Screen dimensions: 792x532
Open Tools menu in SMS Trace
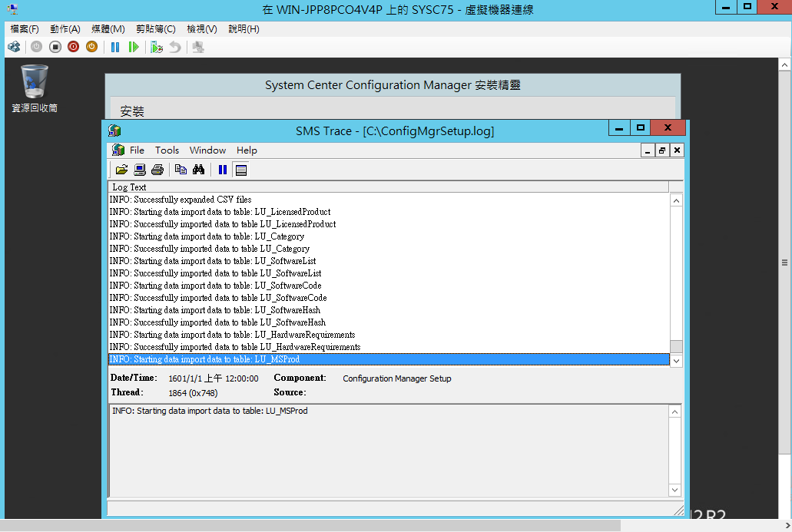167,150
